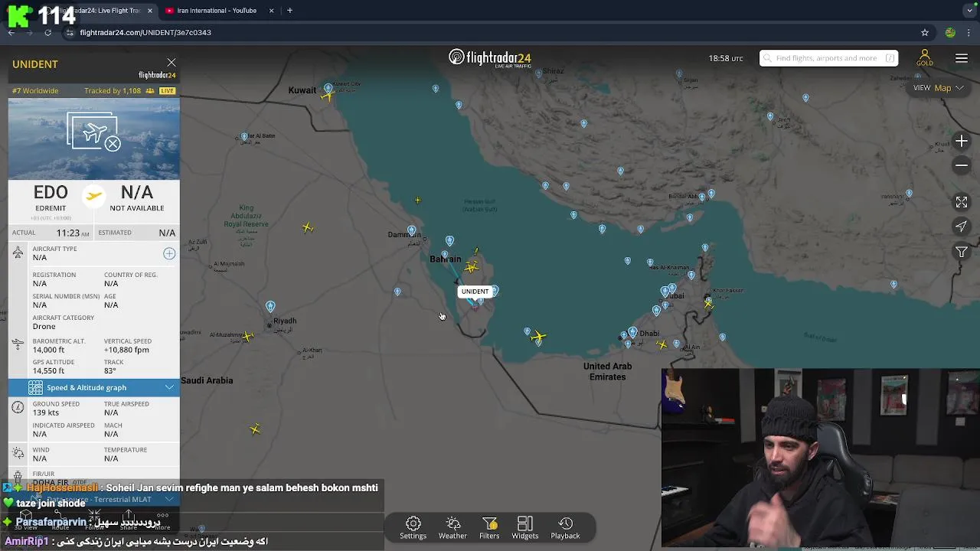Click the 14,000 ft barometric altitude value
The width and height of the screenshot is (980, 551).
pyautogui.click(x=48, y=350)
